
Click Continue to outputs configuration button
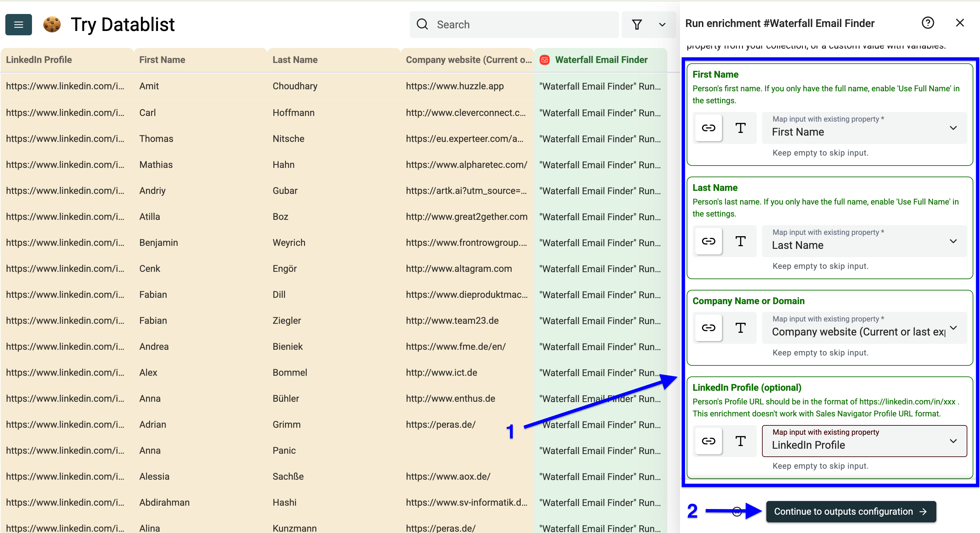(851, 512)
